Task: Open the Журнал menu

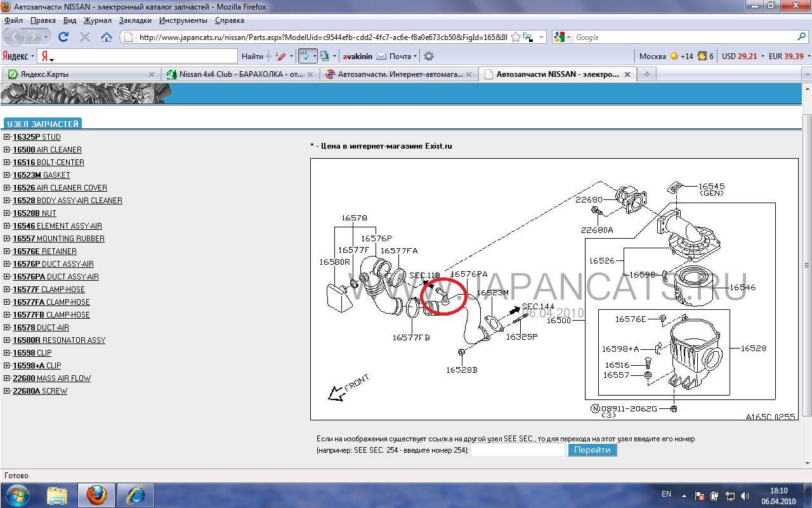Action: (x=98, y=20)
